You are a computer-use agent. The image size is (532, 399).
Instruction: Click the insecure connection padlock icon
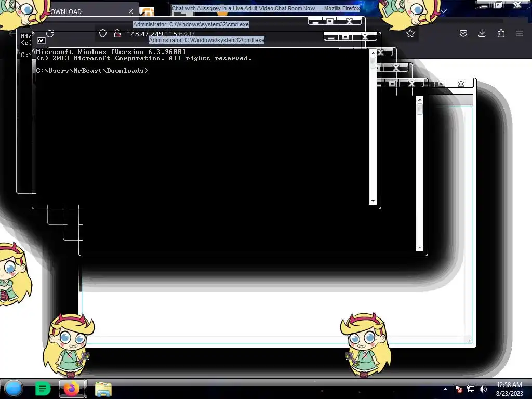point(117,33)
